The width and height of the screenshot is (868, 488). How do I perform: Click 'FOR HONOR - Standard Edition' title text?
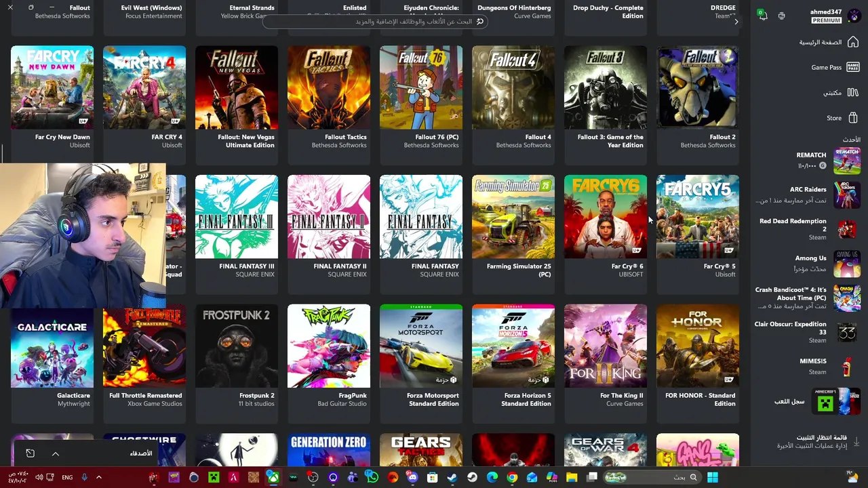(x=701, y=400)
